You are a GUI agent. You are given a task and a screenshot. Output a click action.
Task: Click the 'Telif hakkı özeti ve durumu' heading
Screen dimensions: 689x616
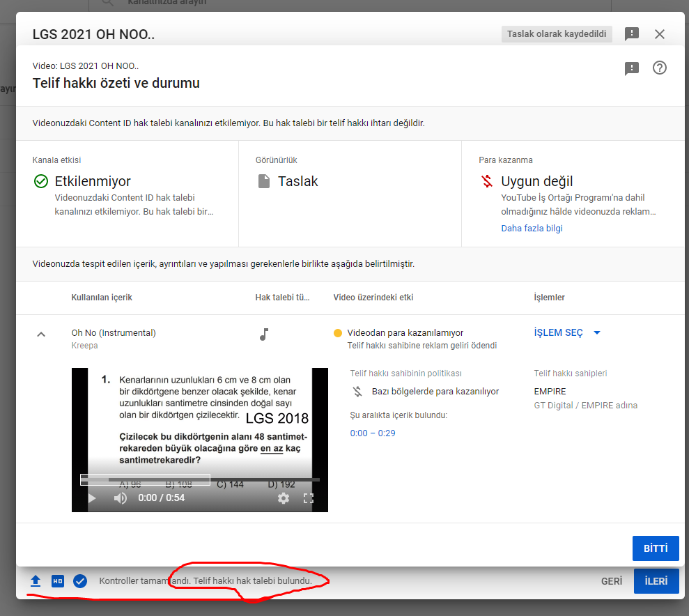pos(116,83)
